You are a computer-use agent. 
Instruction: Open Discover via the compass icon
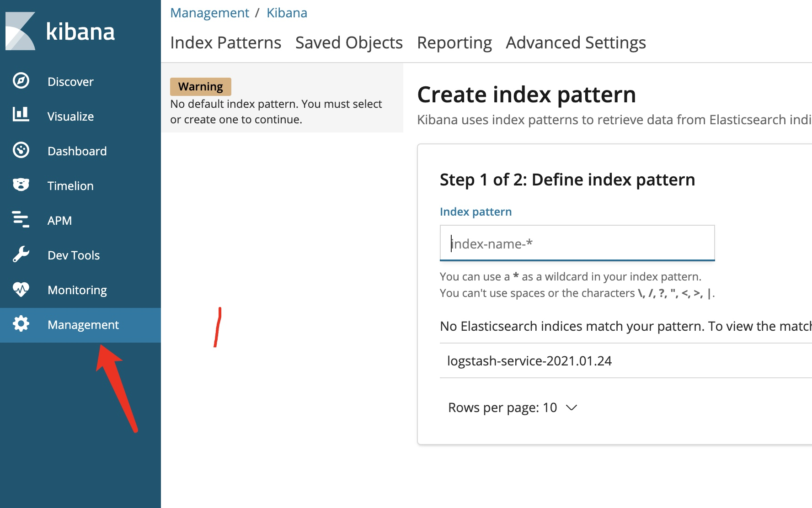(21, 81)
